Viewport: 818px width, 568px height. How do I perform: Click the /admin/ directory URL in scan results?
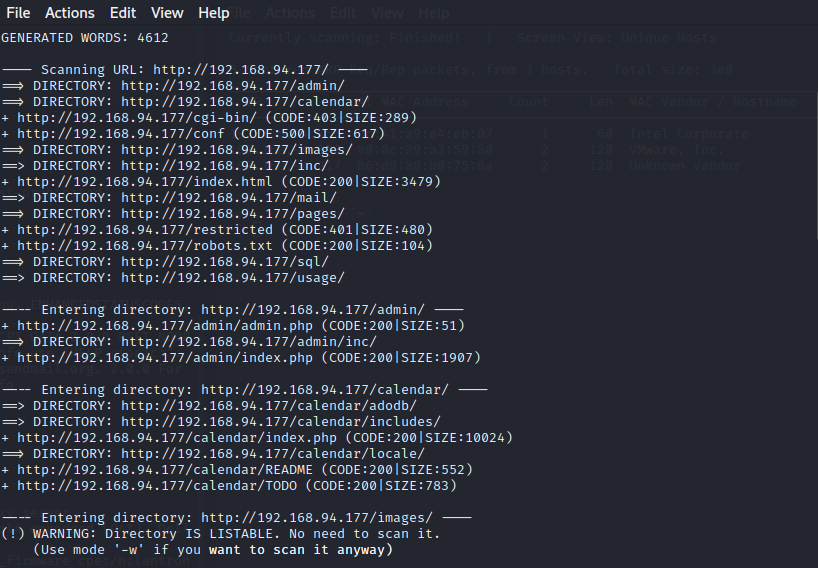coord(233,86)
